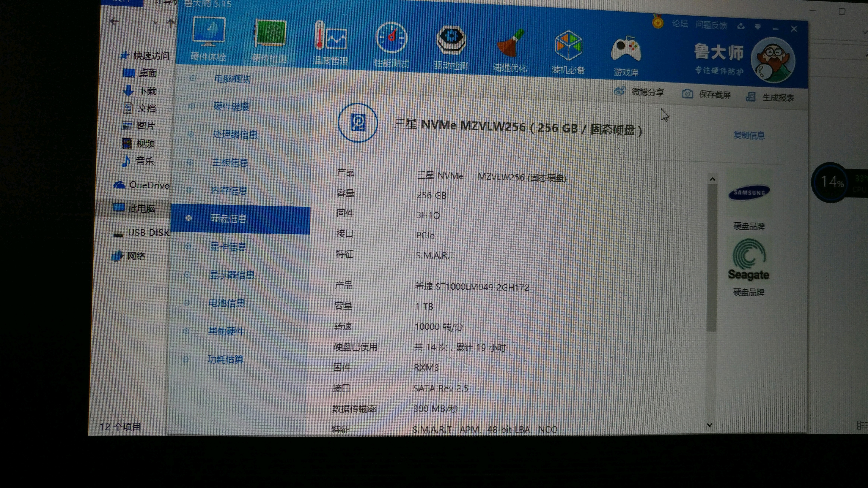Select 硬盘信息 in sidebar
Image resolution: width=868 pixels, height=488 pixels.
tap(241, 219)
